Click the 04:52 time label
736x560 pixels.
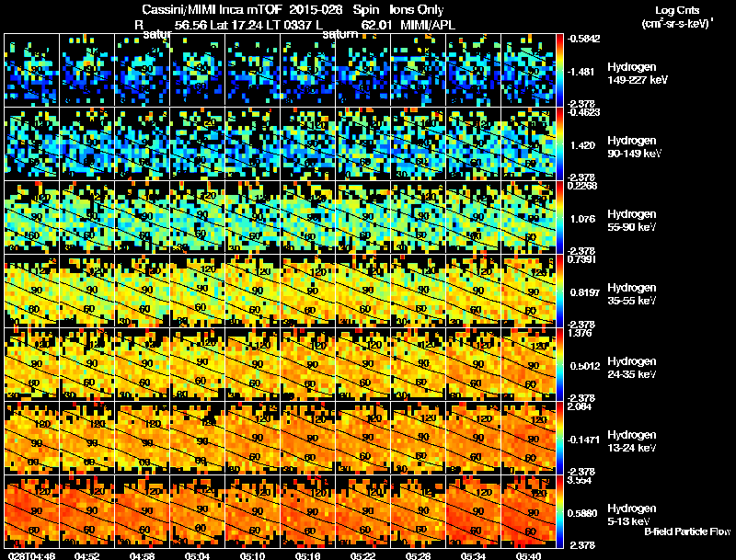pyautogui.click(x=86, y=555)
